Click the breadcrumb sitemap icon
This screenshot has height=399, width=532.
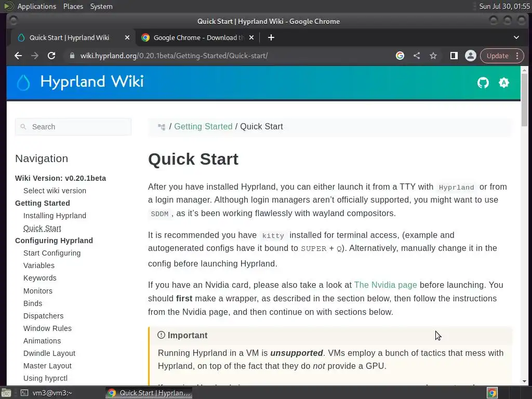(162, 127)
